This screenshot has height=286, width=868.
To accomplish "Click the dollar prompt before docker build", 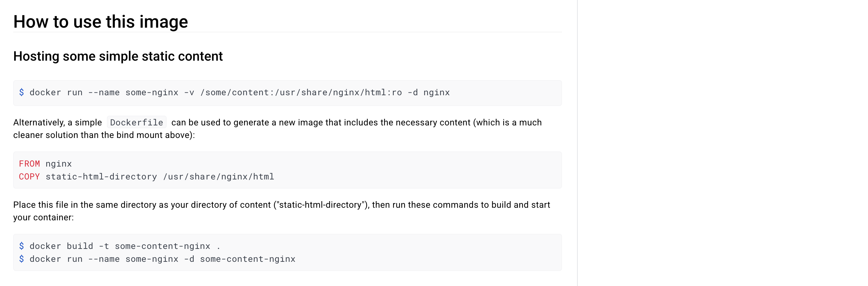I will click(22, 246).
